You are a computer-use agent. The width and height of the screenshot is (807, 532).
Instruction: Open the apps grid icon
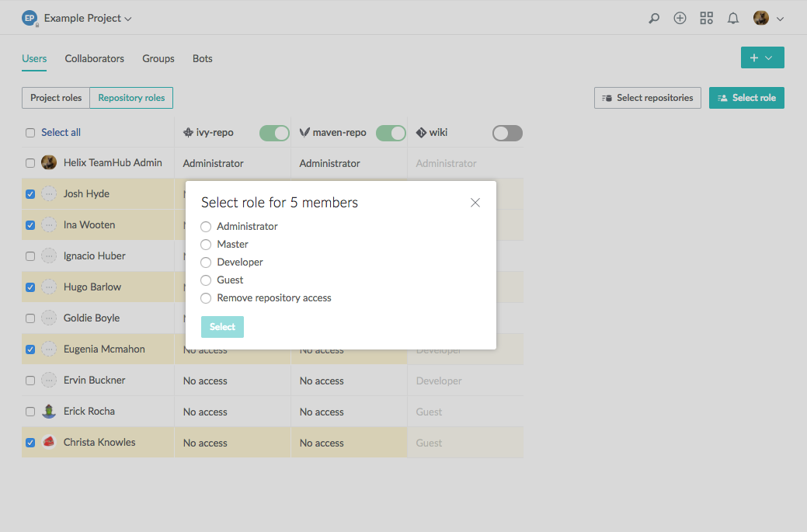[706, 19]
